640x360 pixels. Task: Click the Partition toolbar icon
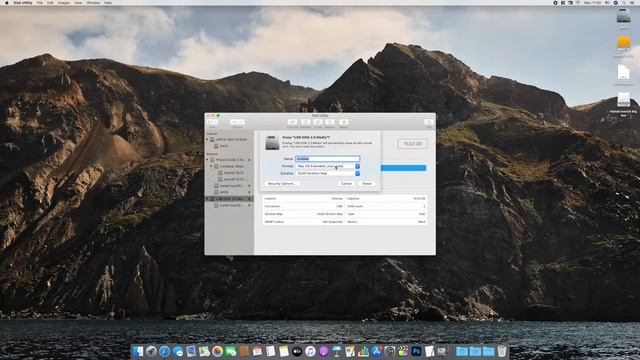pyautogui.click(x=305, y=122)
